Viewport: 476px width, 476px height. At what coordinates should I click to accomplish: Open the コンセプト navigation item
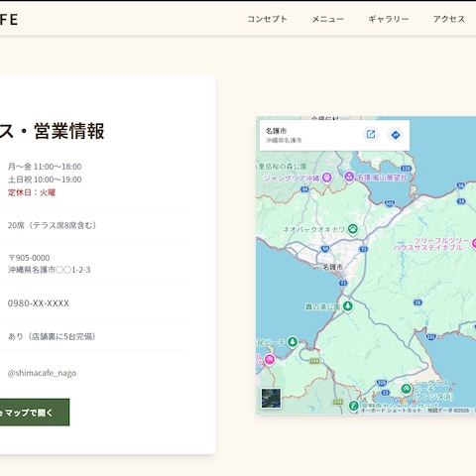pos(267,19)
